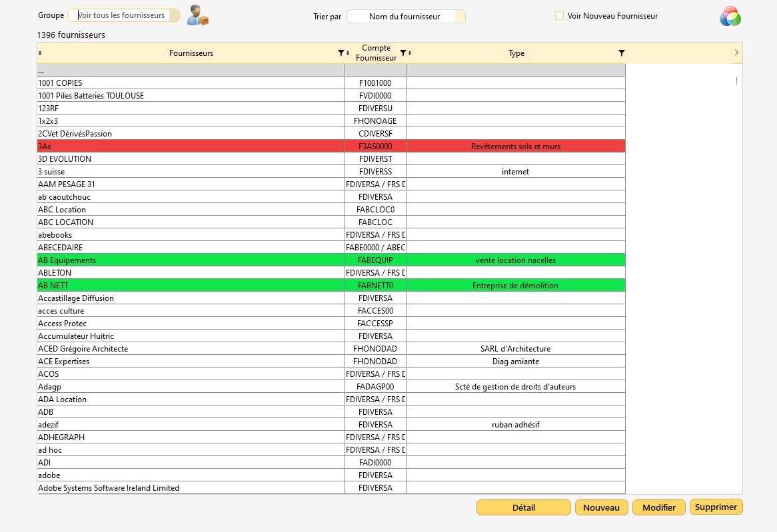Select the AB NETT supplier row

[x=191, y=286]
